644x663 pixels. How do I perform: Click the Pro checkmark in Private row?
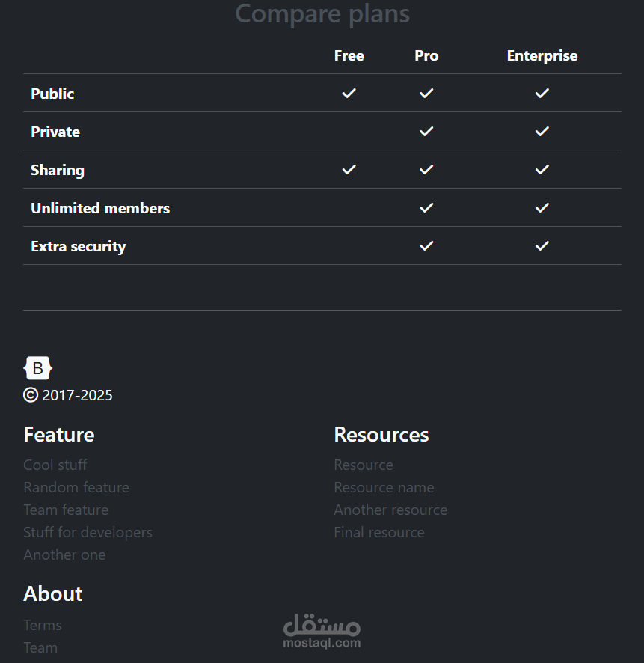pyautogui.click(x=426, y=131)
